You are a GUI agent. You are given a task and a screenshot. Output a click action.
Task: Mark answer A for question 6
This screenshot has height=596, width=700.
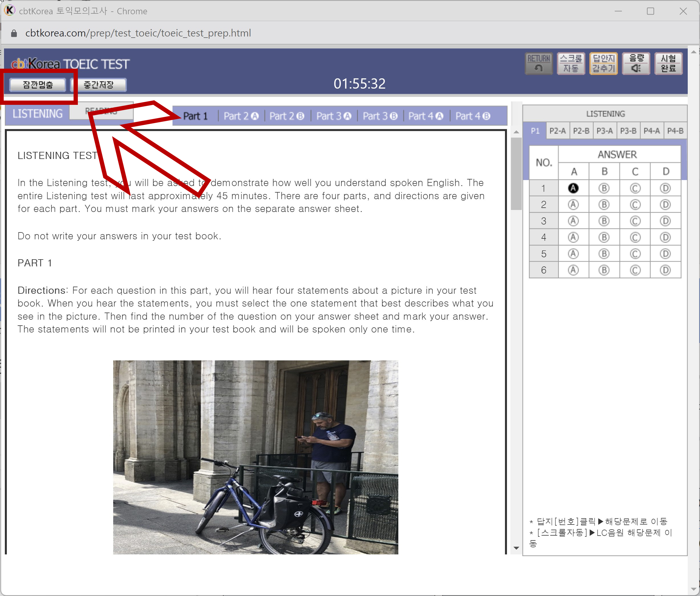point(573,270)
